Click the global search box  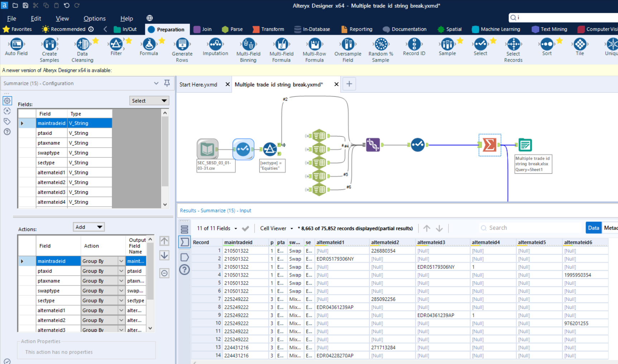coord(564,17)
